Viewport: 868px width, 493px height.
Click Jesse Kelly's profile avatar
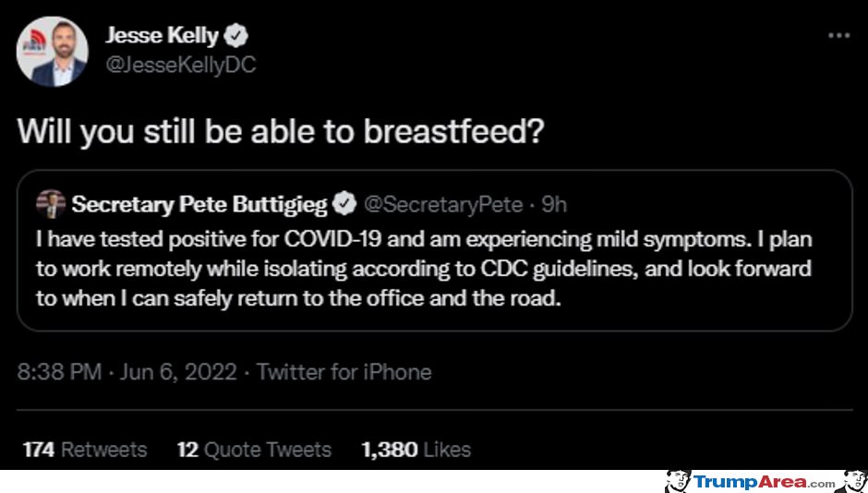(52, 52)
